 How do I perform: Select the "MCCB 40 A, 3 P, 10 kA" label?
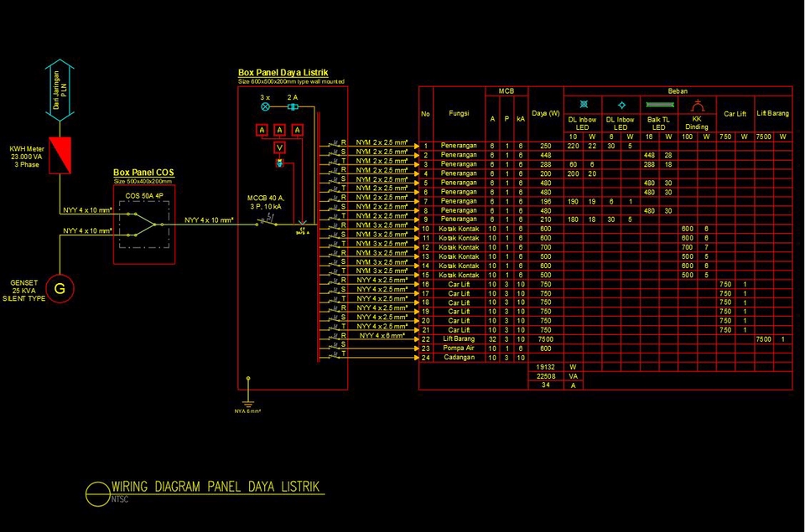(x=266, y=202)
